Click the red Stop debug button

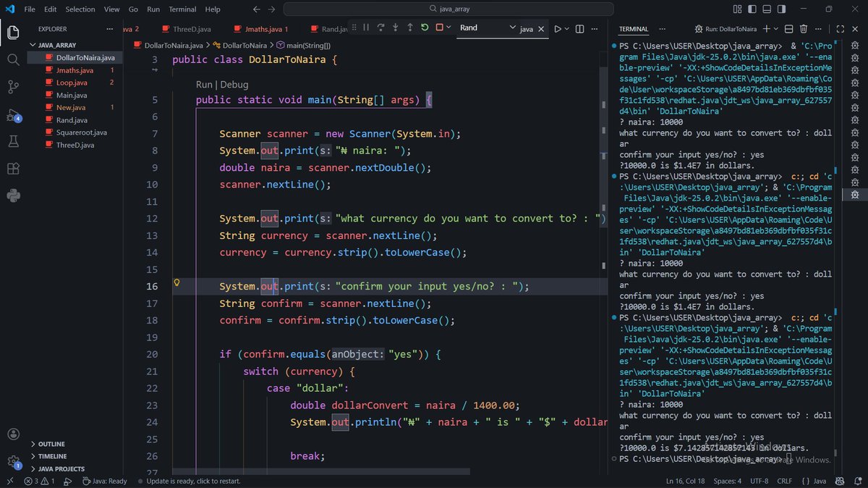(439, 28)
